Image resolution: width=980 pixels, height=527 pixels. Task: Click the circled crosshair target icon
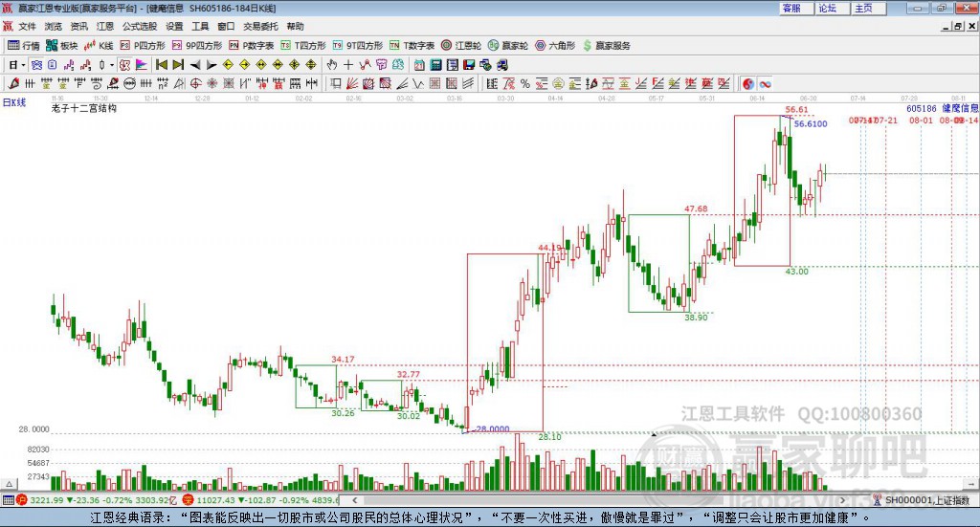195,83
